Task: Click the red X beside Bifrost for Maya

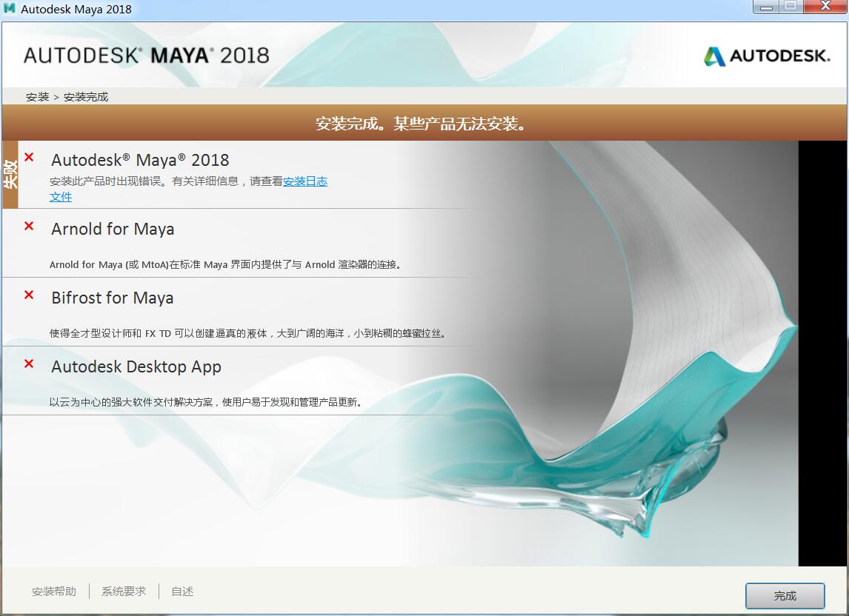Action: click(x=29, y=295)
